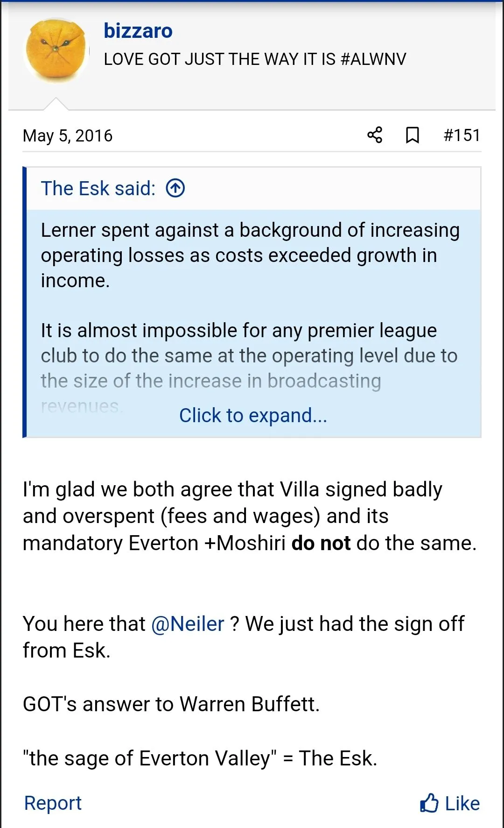Click the share post icon

(x=374, y=135)
